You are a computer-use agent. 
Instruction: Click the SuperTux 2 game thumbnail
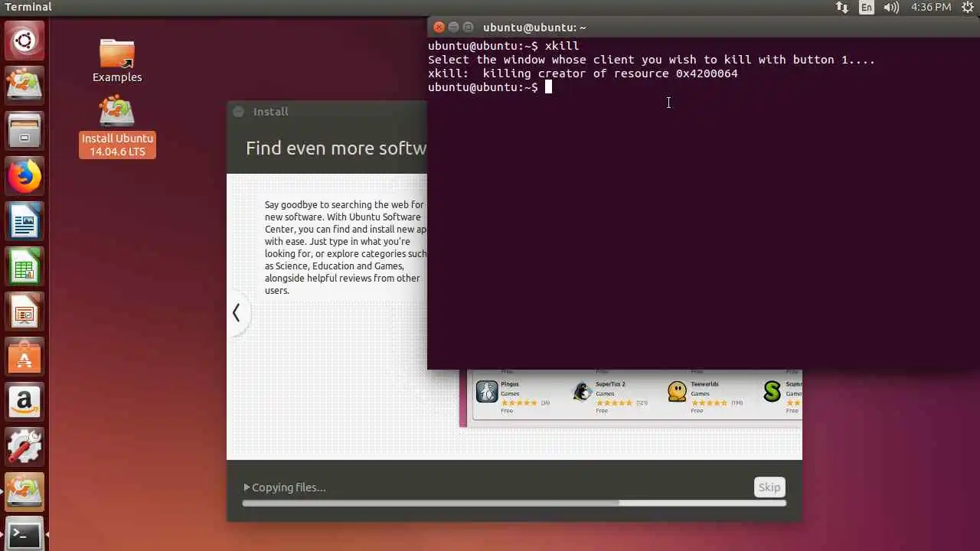pos(583,392)
